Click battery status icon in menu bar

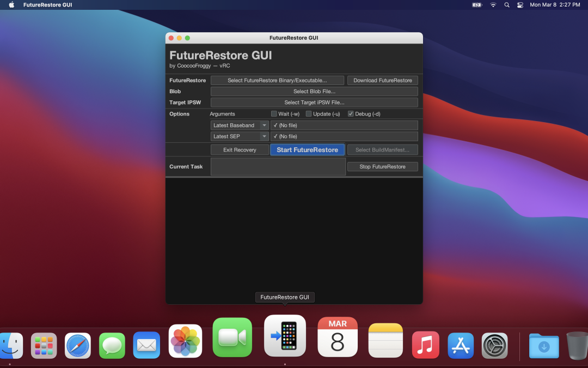[x=477, y=5]
